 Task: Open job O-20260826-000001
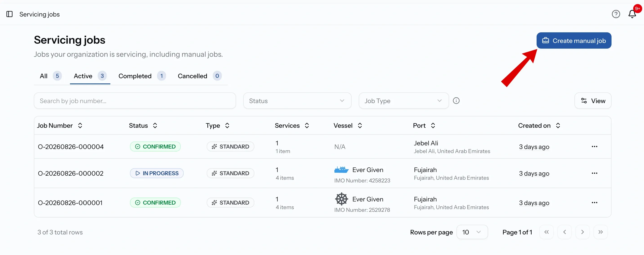click(70, 203)
